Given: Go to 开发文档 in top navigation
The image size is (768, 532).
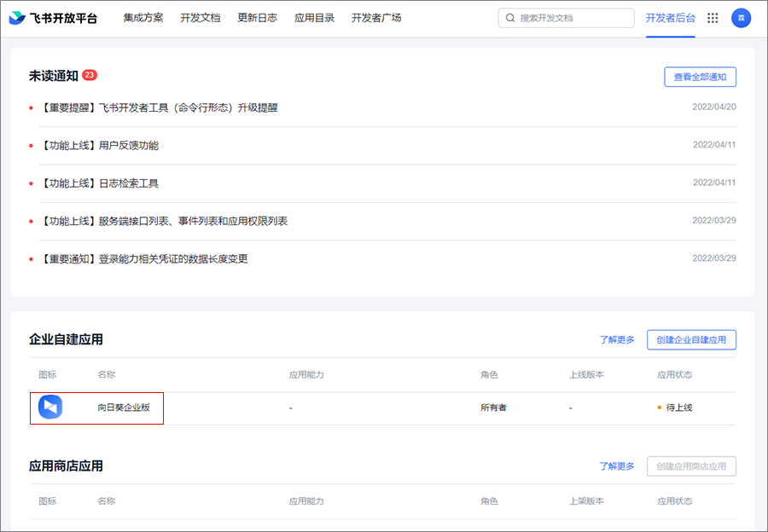Looking at the screenshot, I should (200, 18).
